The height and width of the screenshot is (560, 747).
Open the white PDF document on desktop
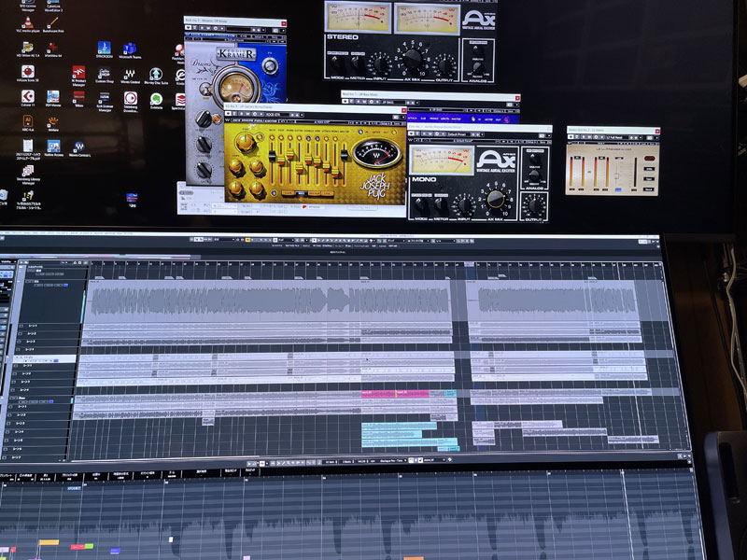[28, 148]
